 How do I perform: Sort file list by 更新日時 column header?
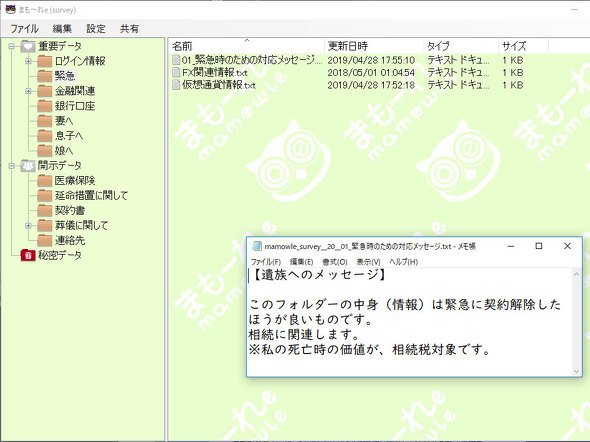(x=374, y=46)
